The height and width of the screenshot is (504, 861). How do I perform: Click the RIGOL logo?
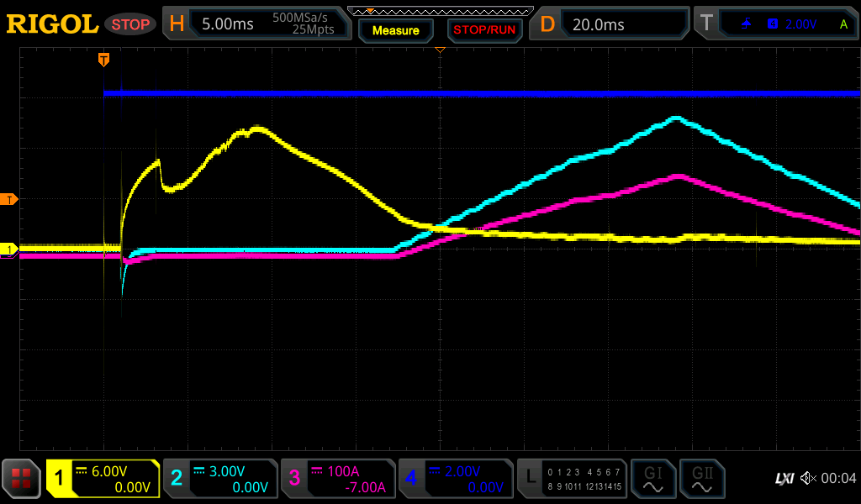[52, 24]
